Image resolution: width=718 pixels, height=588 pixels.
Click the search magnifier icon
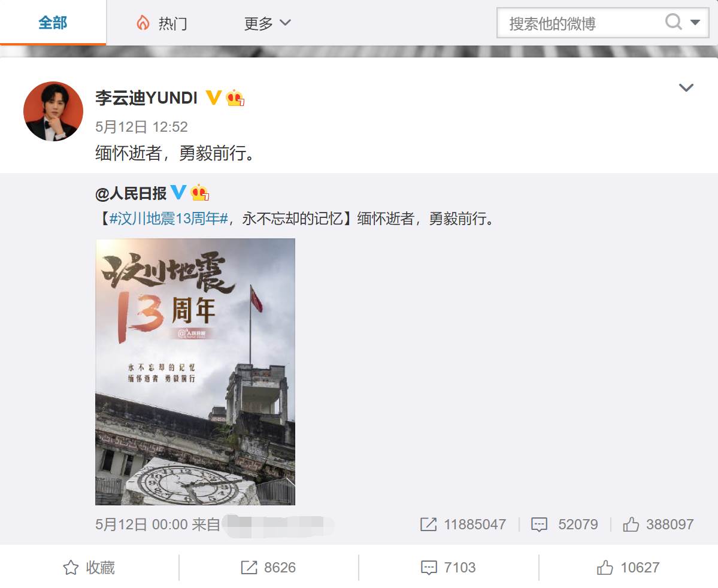[x=673, y=22]
